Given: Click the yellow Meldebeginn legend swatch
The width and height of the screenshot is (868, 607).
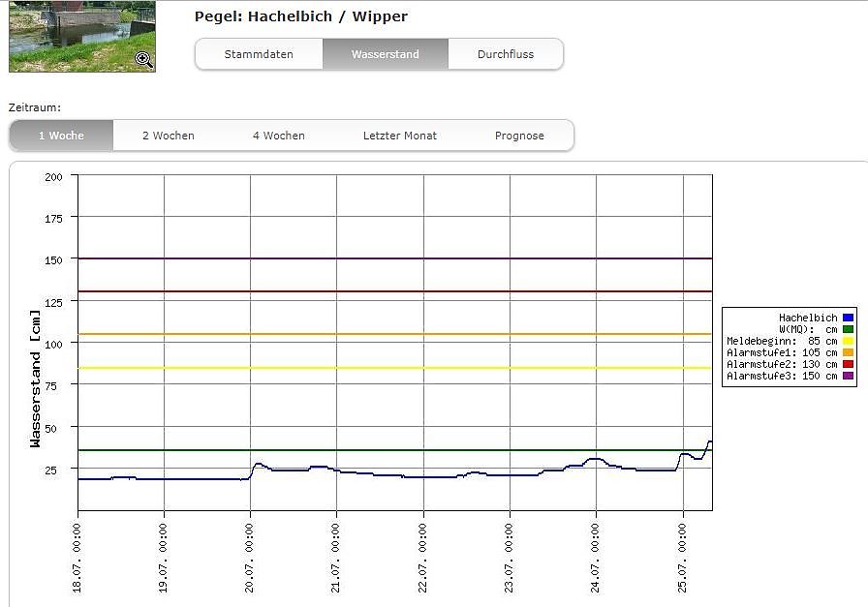Looking at the screenshot, I should coord(847,341).
